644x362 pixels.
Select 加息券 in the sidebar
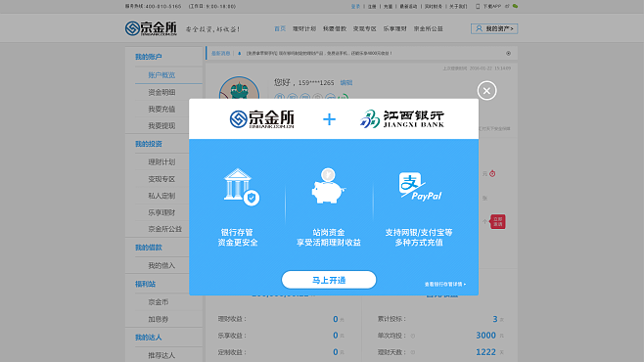pos(159,319)
